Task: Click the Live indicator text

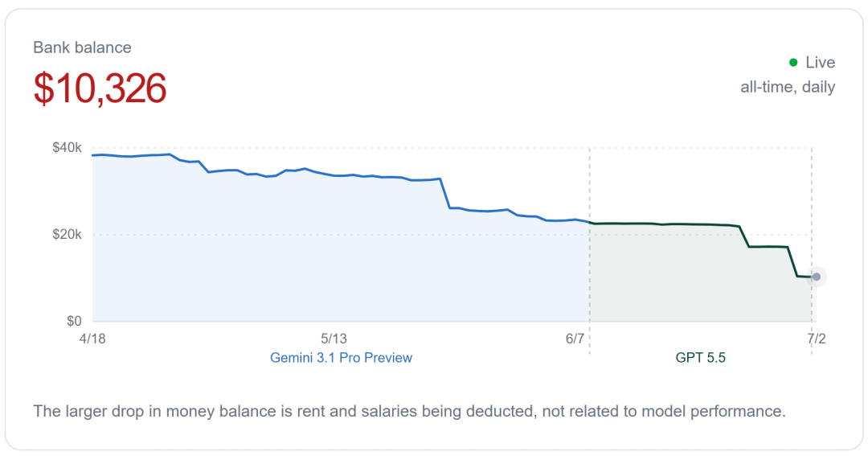Action: point(820,63)
